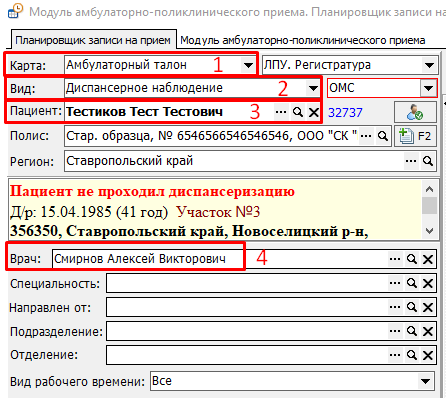This screenshot has height=398, width=446.
Task: Search via Направлен от magnifier icon
Action: [412, 307]
